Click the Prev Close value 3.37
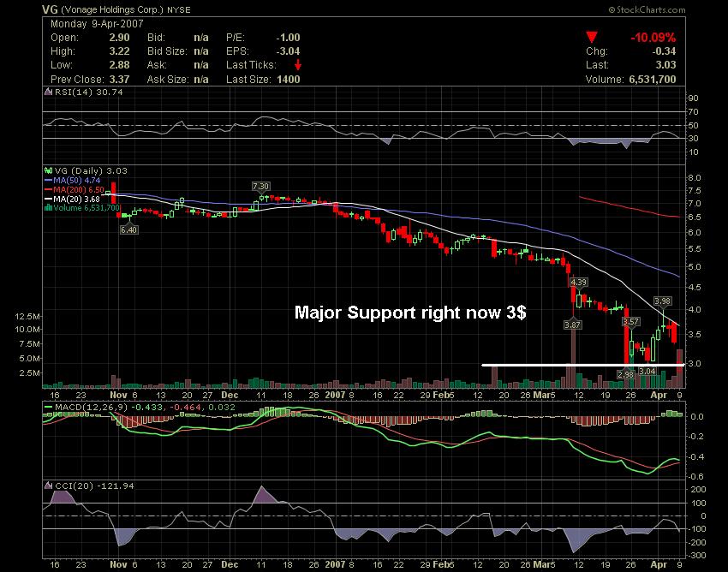Image resolution: width=728 pixels, height=572 pixels. 119,79
